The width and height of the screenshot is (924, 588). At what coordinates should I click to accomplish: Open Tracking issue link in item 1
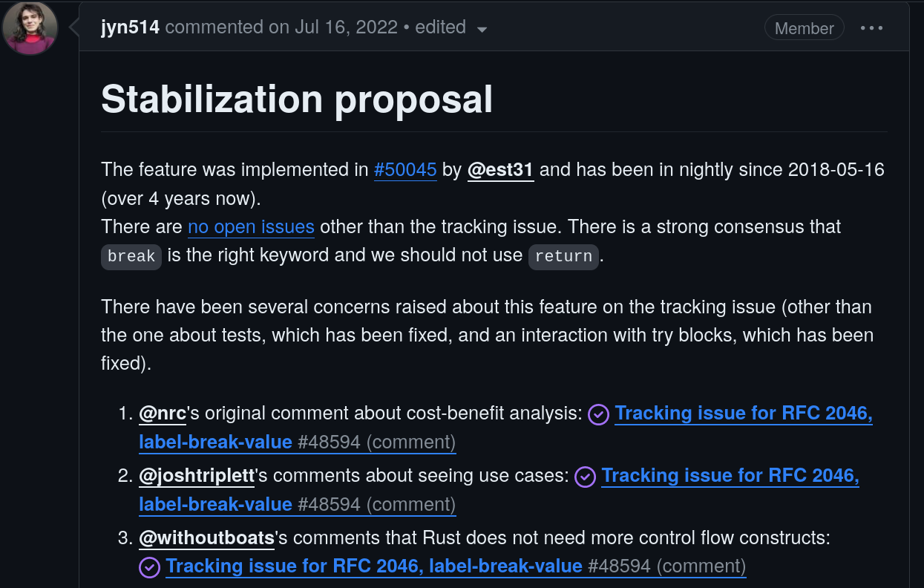click(743, 413)
